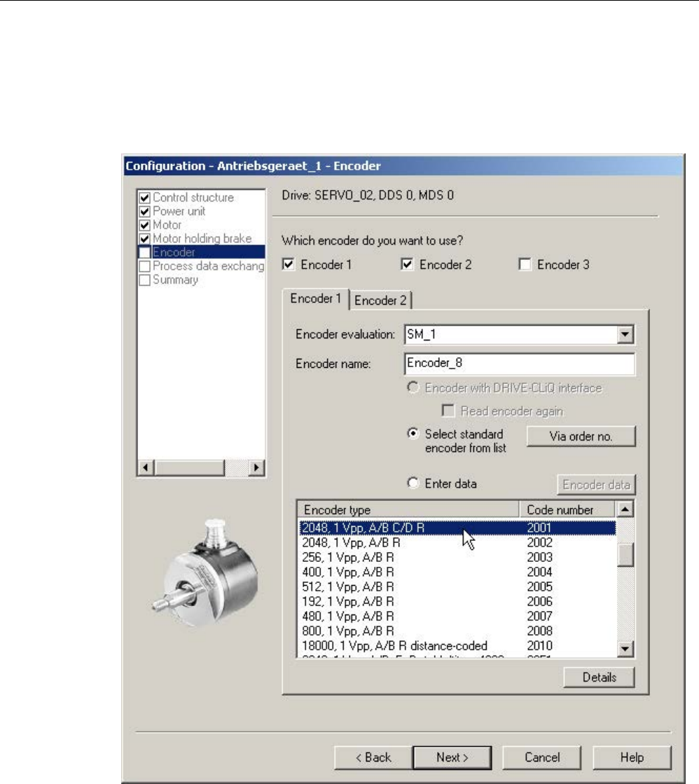Toggle the Control structure step checkbox

tap(144, 198)
